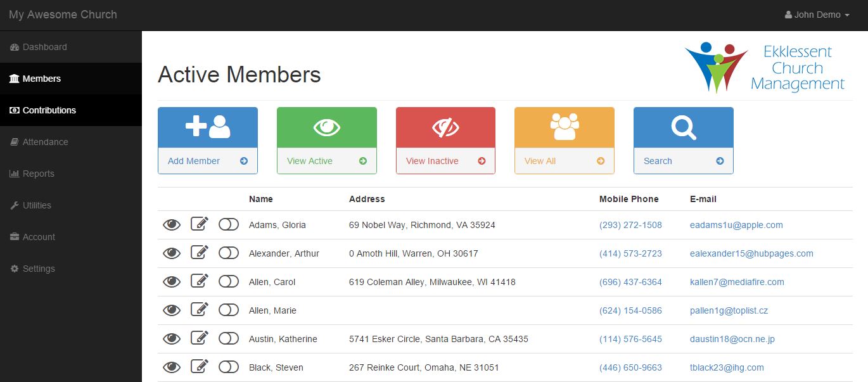Viewport: 868px width, 382px height.
Task: Edit Arthur Alexander using the pencil icon
Action: coord(200,253)
